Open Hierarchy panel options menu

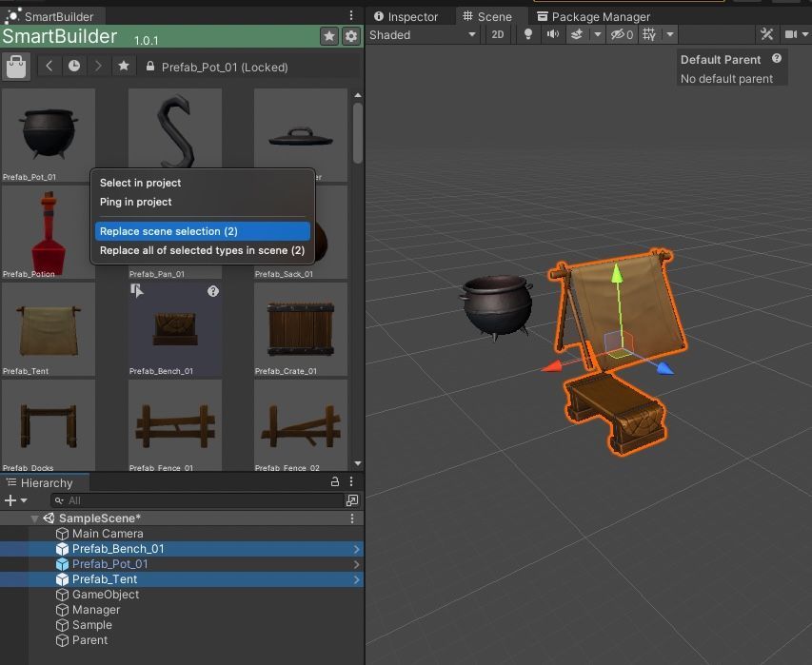click(x=351, y=481)
